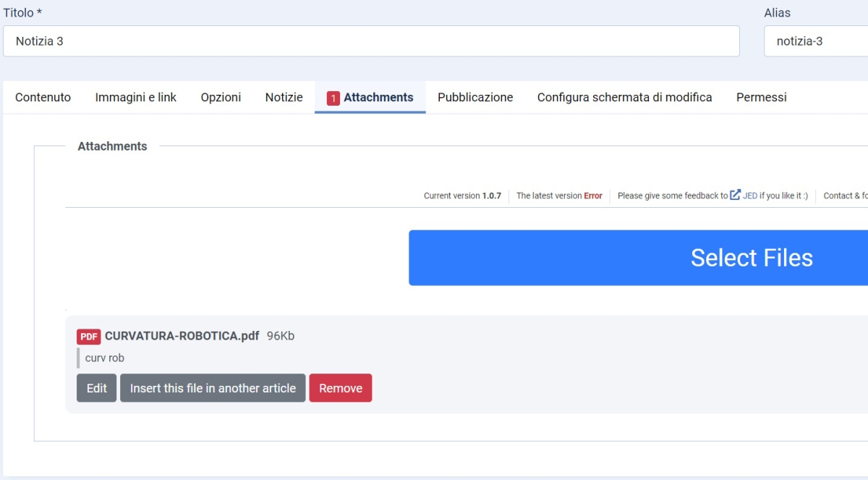Click Insert this file in another article

(x=213, y=388)
